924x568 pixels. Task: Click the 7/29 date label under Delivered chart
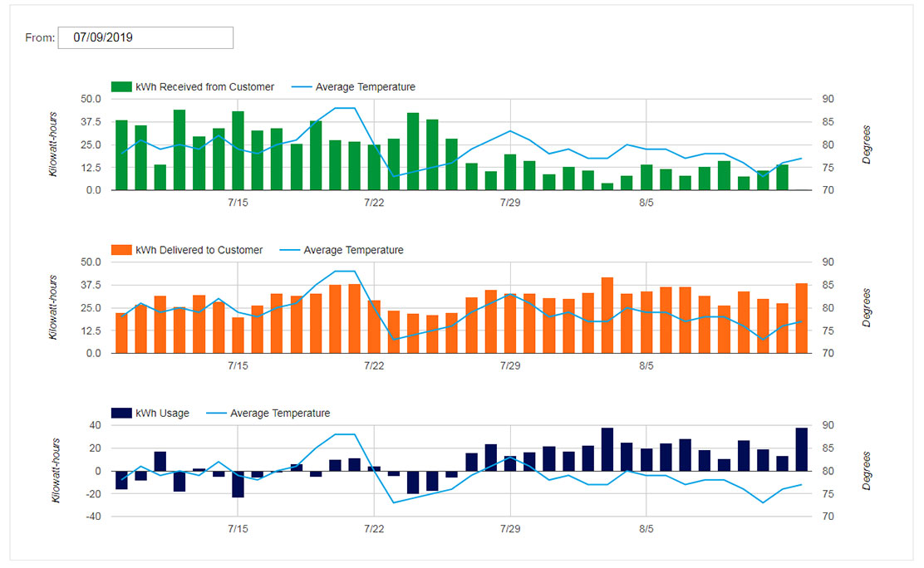point(510,366)
